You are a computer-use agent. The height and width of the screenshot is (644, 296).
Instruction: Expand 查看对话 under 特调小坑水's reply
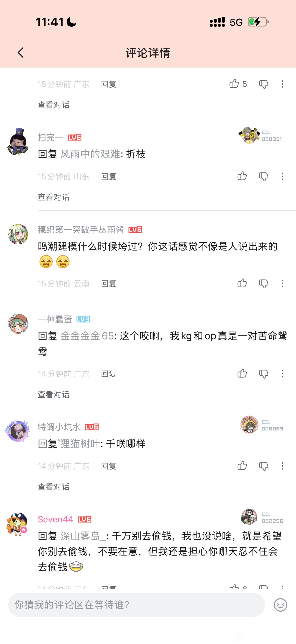click(x=54, y=487)
